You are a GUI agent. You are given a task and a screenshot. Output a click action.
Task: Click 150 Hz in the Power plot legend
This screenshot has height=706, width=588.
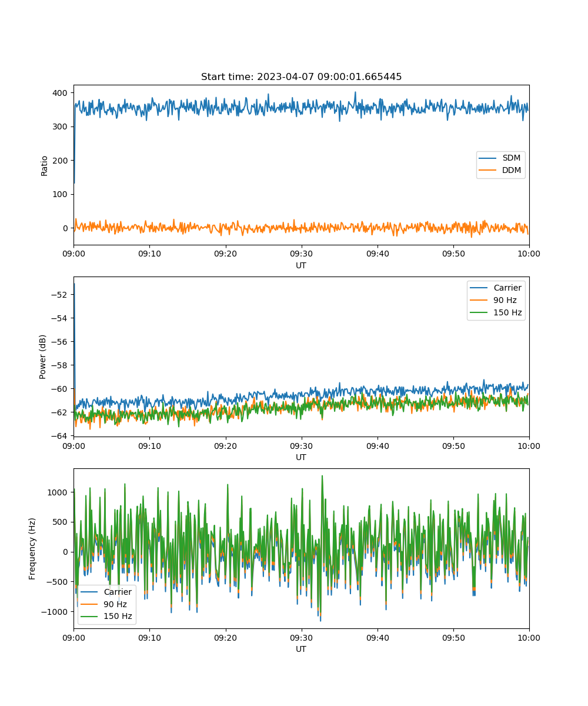507,312
